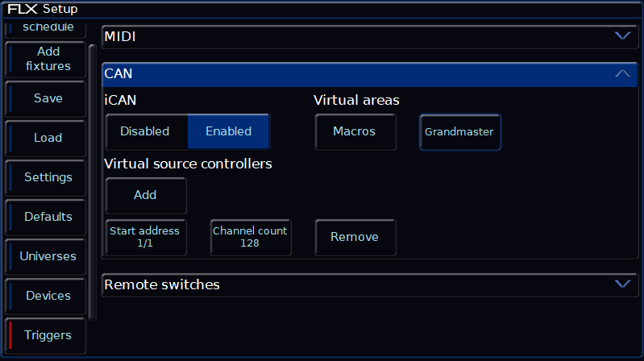
Task: Open the Load menu item
Action: click(x=46, y=138)
